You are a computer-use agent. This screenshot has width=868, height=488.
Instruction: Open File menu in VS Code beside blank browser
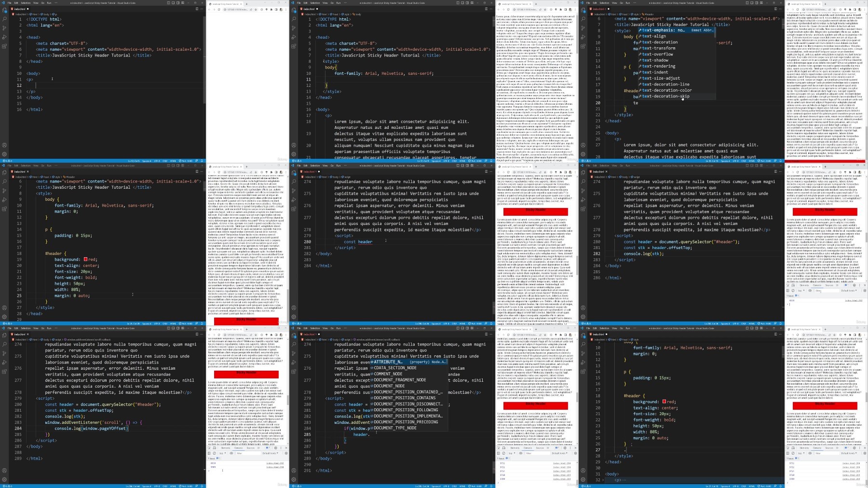pyautogui.click(x=9, y=3)
